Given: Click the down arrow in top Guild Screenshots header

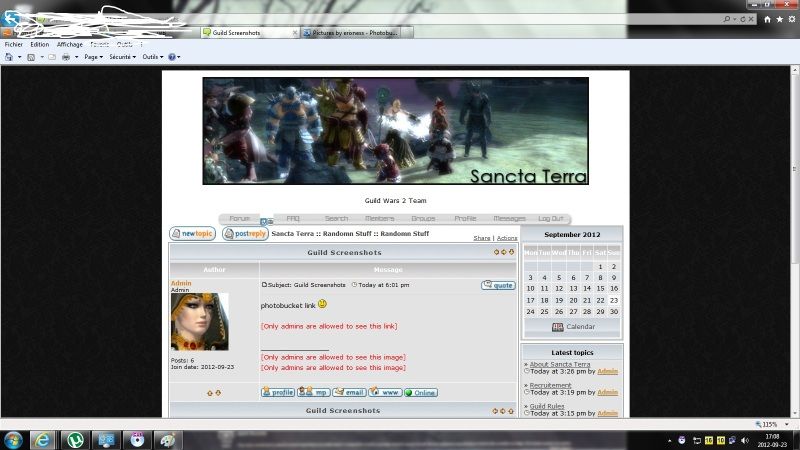Looking at the screenshot, I should (x=511, y=252).
